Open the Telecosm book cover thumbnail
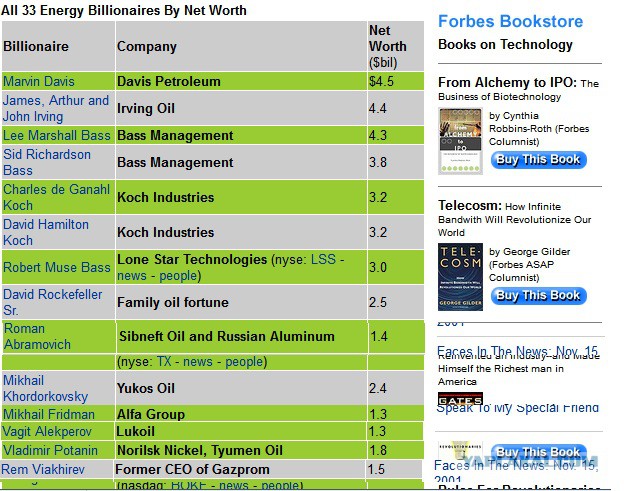 460,277
